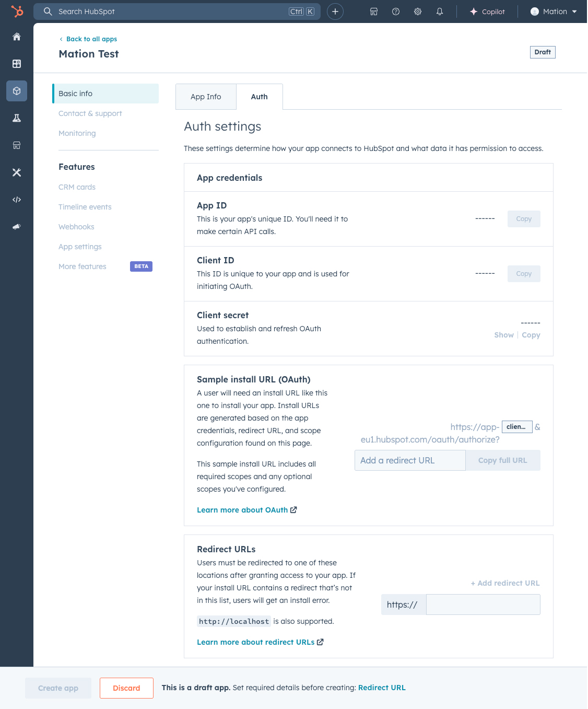The width and height of the screenshot is (588, 709).
Task: Open the megaphone icon in sidebar
Action: [x=17, y=227]
